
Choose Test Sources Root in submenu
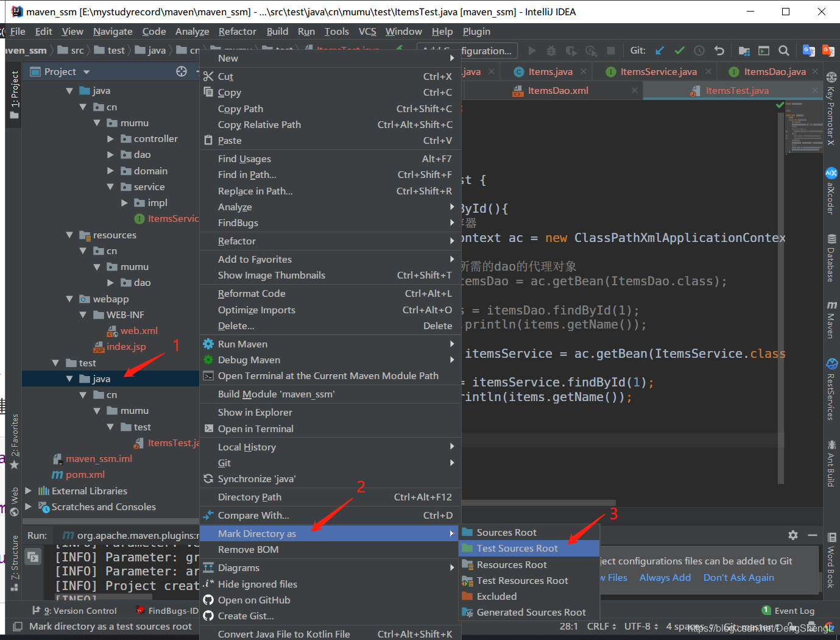coord(529,549)
